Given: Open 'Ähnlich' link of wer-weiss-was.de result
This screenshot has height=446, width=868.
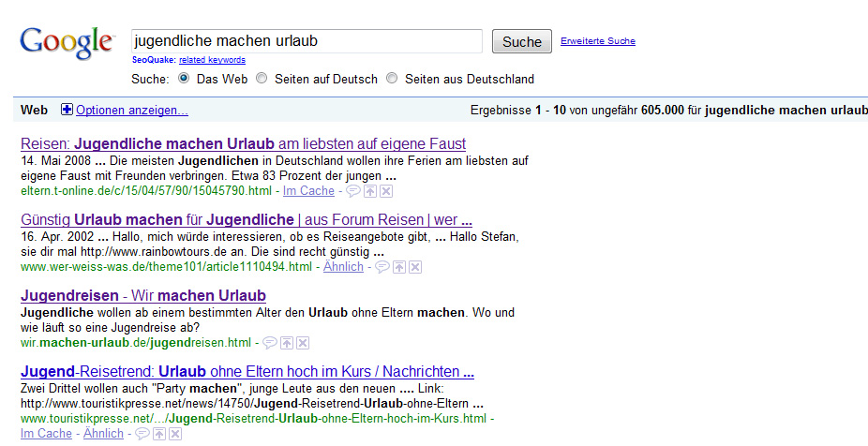Looking at the screenshot, I should click(x=343, y=267).
